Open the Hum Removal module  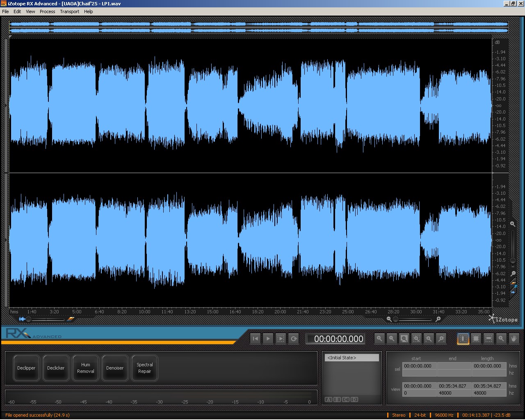pos(85,368)
